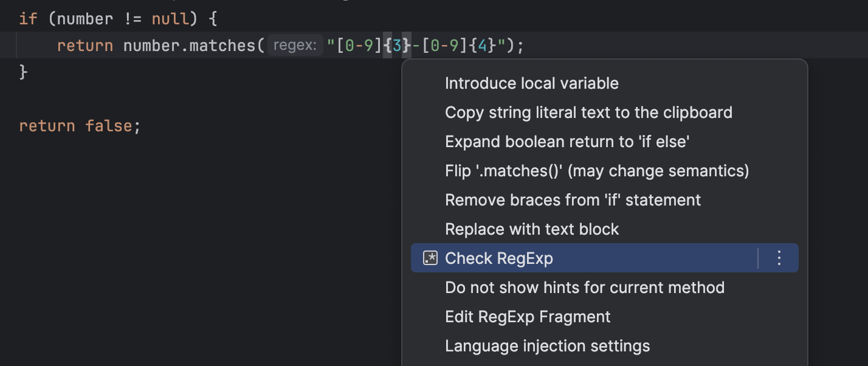Choose Flip '.matches()' may change semantics

point(597,170)
